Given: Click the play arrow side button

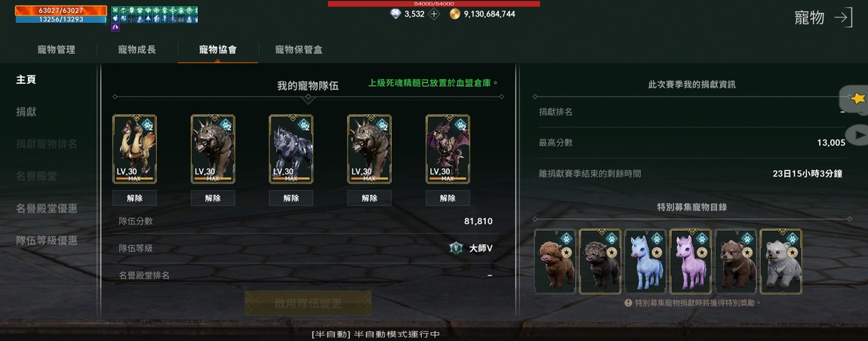Looking at the screenshot, I should [857, 134].
